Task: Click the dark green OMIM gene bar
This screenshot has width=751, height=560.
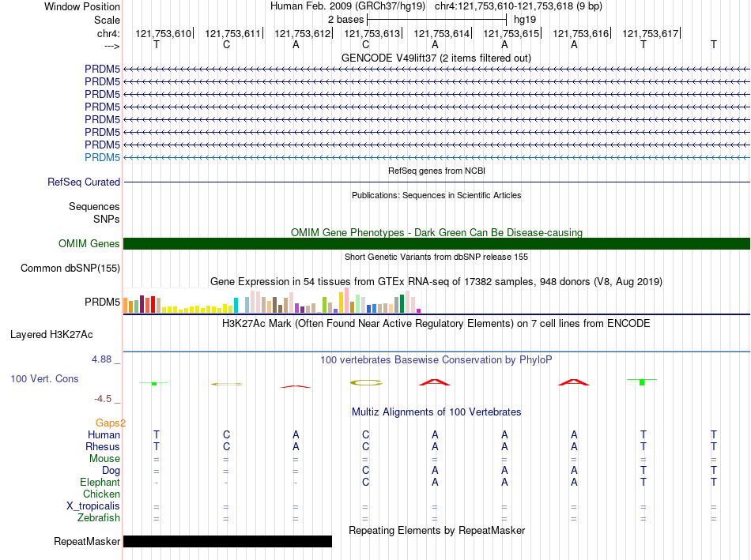Action: pyautogui.click(x=436, y=243)
